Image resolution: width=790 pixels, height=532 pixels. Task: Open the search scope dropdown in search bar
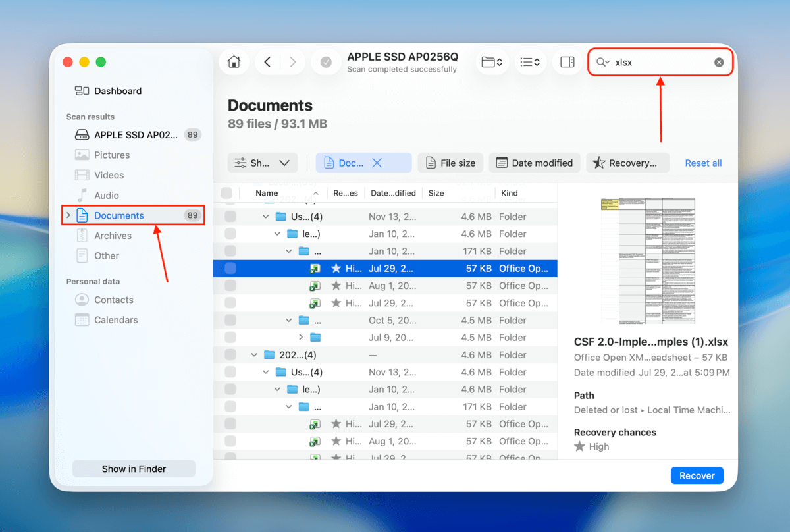click(603, 61)
